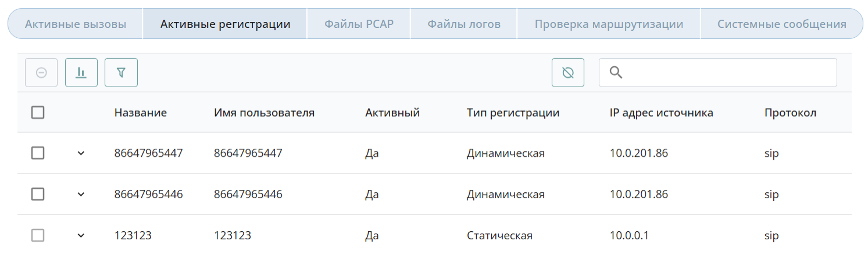Open the Проверка маршрутизации tab

tap(609, 24)
